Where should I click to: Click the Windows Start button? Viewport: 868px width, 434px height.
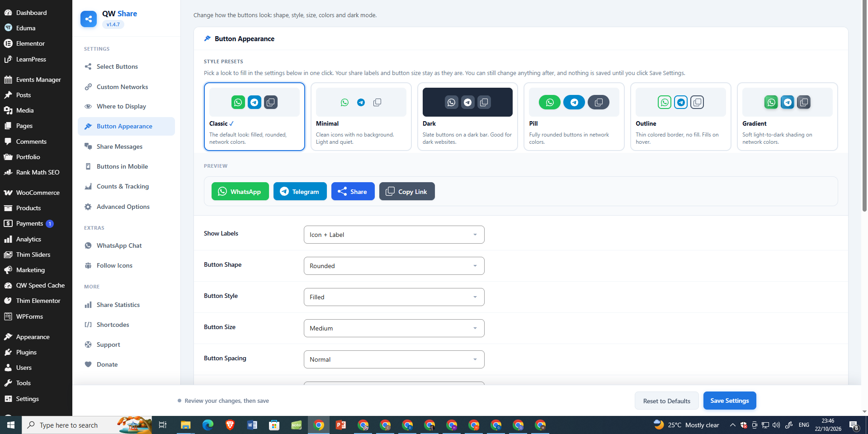click(11, 425)
